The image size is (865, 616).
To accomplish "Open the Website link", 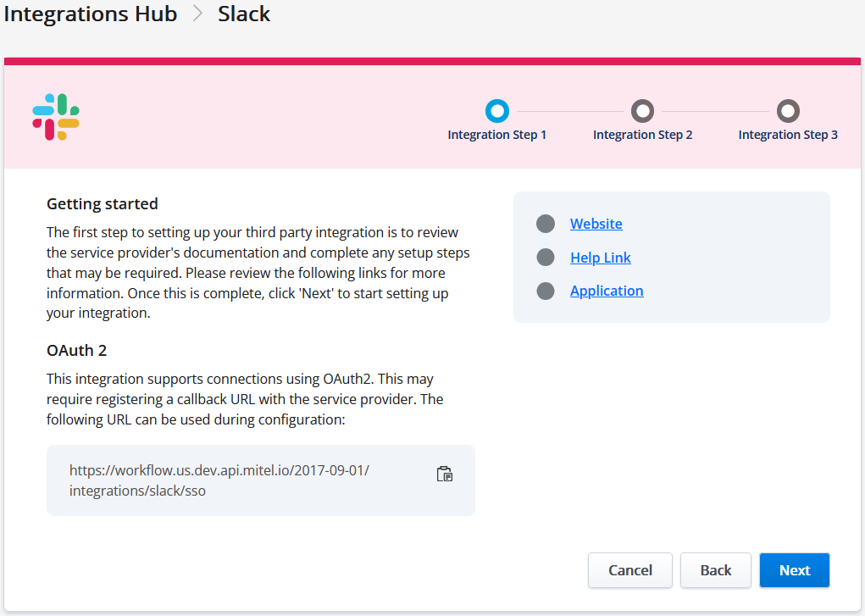I will click(x=596, y=224).
